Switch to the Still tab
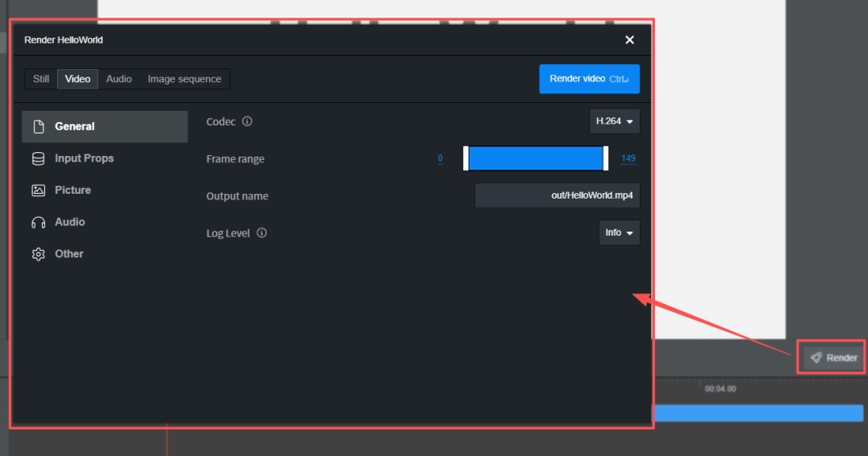The width and height of the screenshot is (868, 456). click(x=41, y=79)
